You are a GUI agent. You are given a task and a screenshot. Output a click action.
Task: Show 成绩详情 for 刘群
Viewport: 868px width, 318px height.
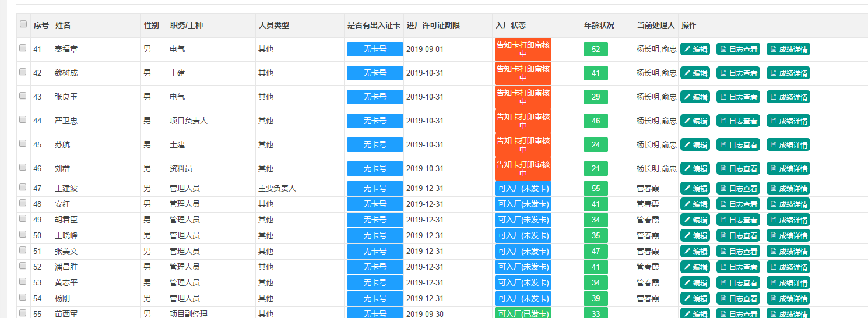click(788, 168)
